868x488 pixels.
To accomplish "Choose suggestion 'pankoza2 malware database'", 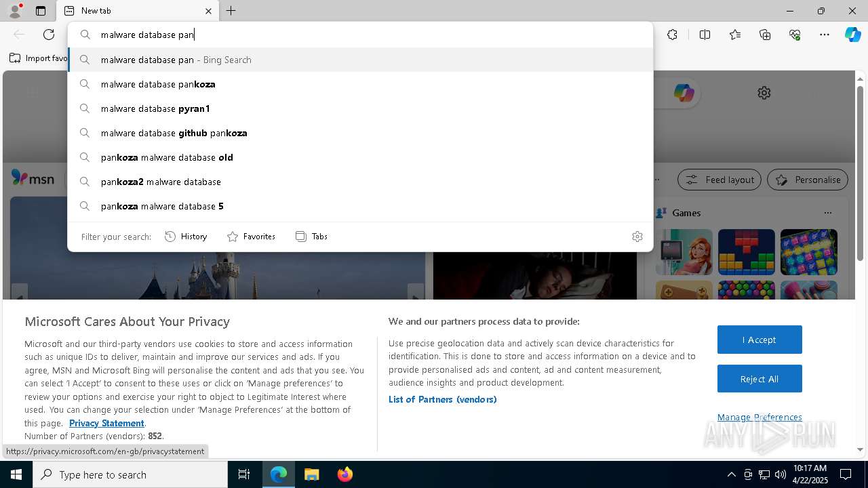I will [360, 182].
